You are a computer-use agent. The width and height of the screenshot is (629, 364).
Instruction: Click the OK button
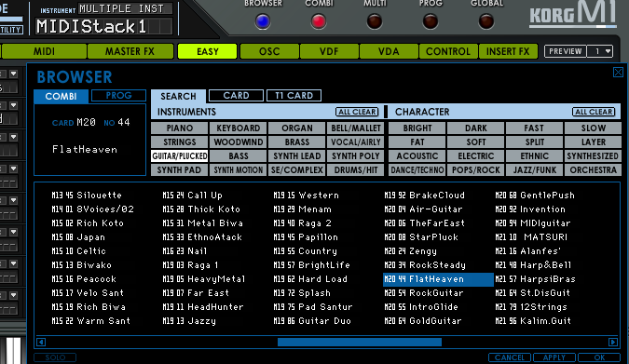599,357
